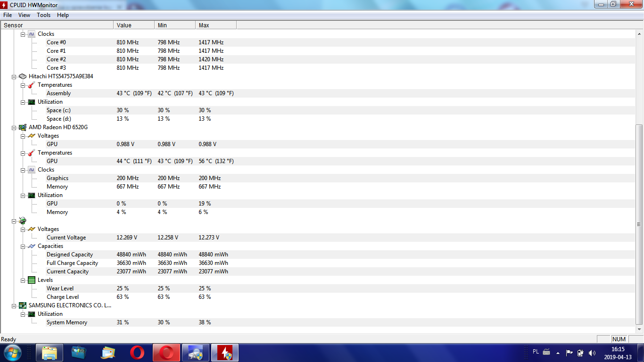Switch to the running red Opera window
Viewport: 644px width, 362px height.
click(x=166, y=353)
